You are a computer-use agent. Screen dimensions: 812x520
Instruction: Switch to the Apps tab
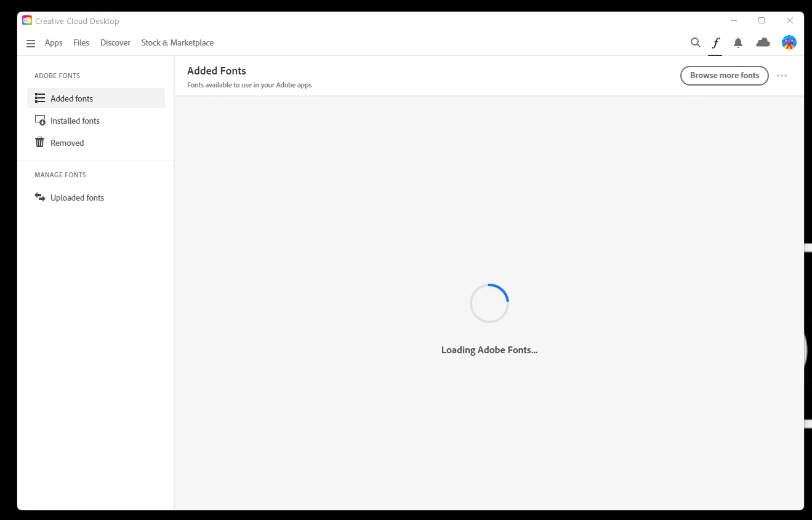54,42
